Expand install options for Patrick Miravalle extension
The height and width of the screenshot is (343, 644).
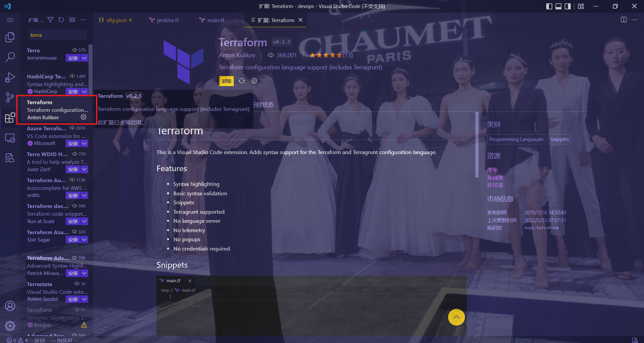click(85, 273)
